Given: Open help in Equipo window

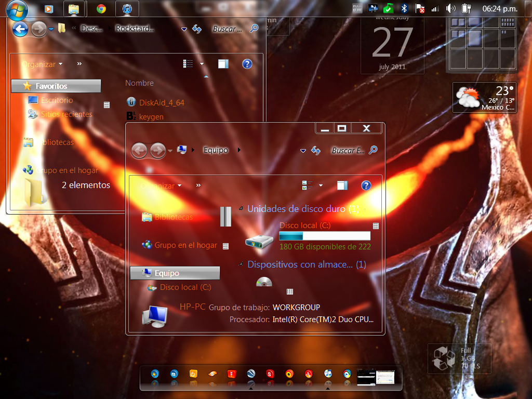Looking at the screenshot, I should 366,185.
